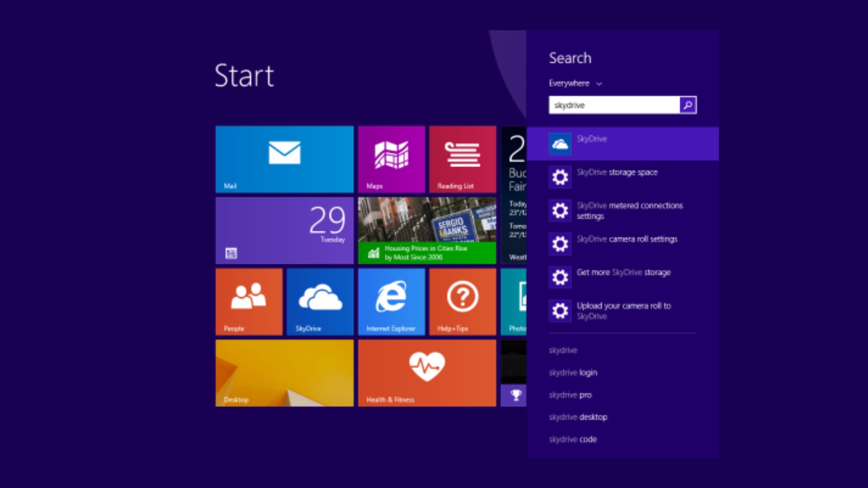
Task: Launch the Internet Explorer tile
Action: click(392, 302)
